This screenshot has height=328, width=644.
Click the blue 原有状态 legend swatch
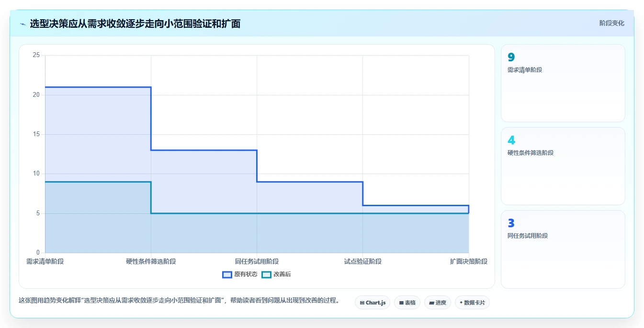point(227,274)
